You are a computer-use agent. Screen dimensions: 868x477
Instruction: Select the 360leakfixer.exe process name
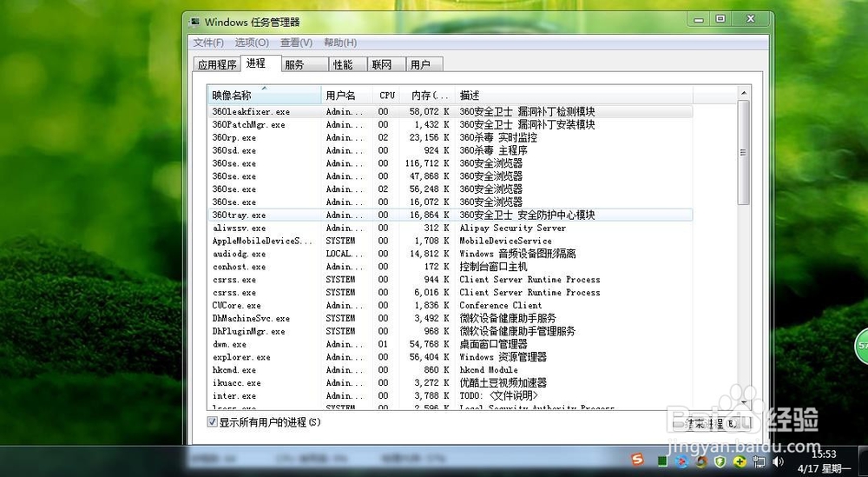(251, 111)
